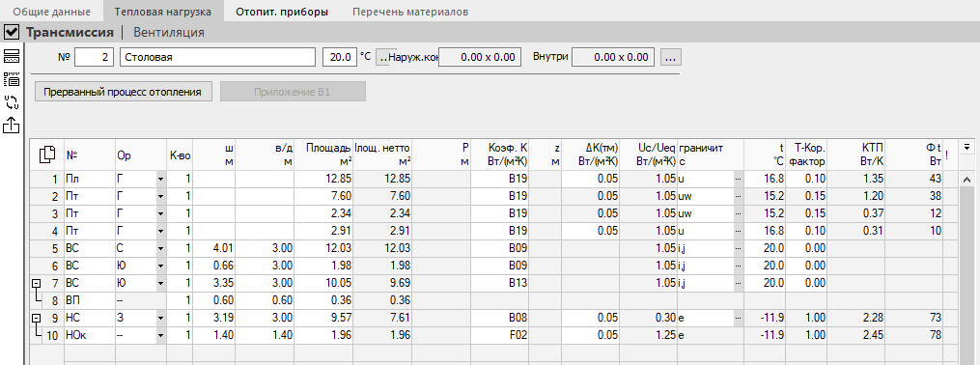The image size is (980, 365).
Task: Open orientation dropdown in row 1 Пл
Action: tap(160, 180)
